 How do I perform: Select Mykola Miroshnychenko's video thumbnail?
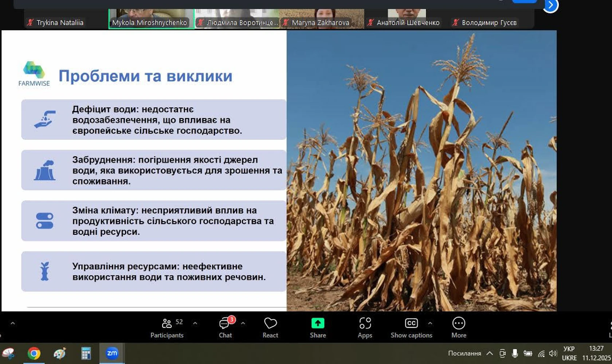pyautogui.click(x=151, y=18)
